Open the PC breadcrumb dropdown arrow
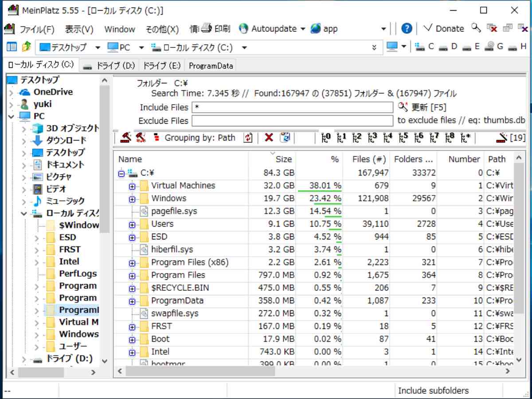This screenshot has width=532, height=399. (x=141, y=47)
